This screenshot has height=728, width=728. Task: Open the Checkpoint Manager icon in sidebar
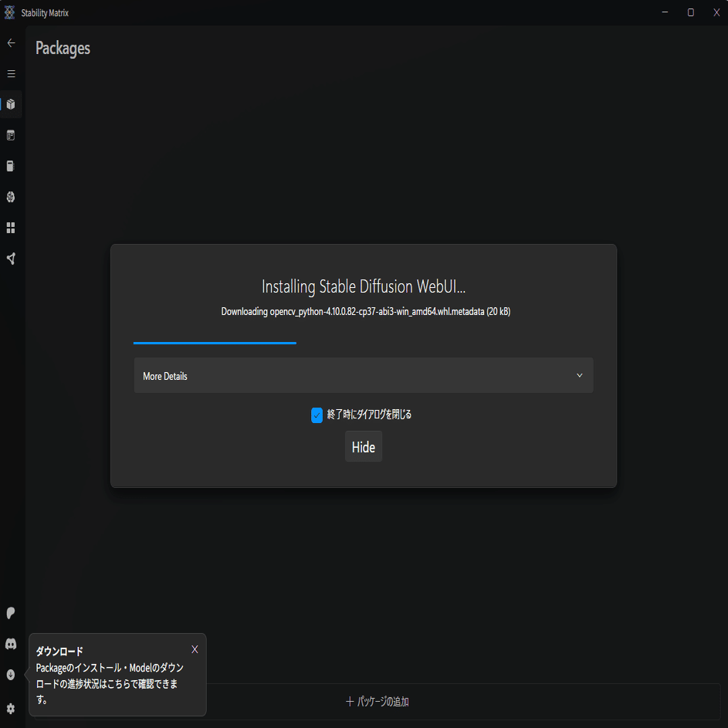coord(11,166)
